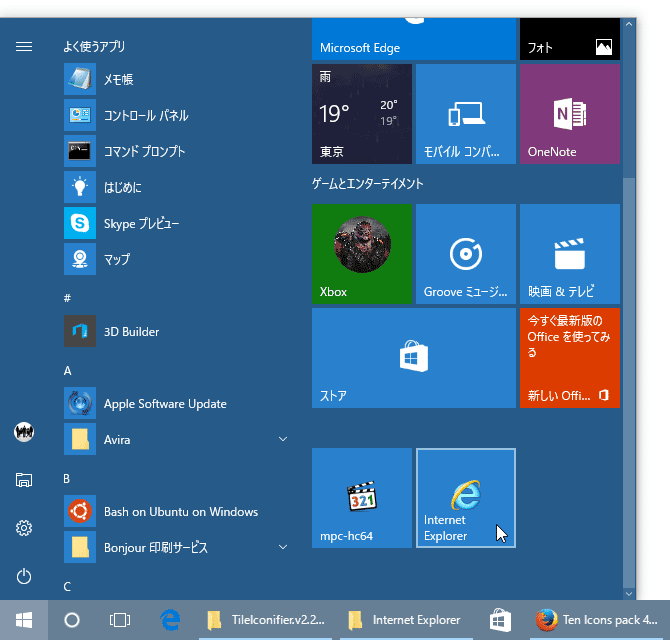670x640 pixels.
Task: Open File Explorer icon in Start sidebar
Action: 24,480
